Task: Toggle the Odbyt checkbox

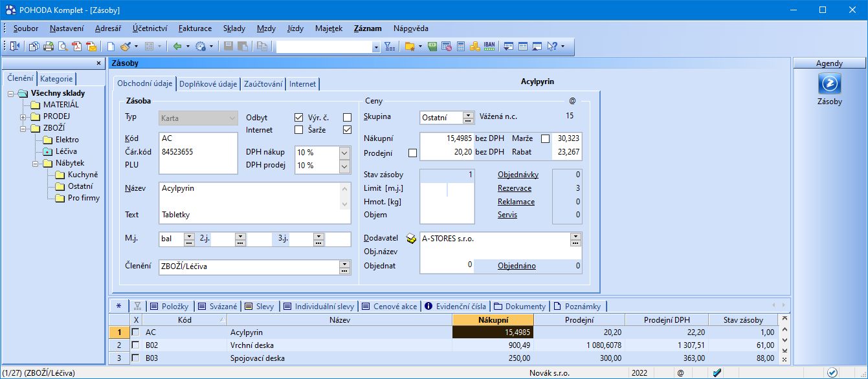Action: point(298,118)
